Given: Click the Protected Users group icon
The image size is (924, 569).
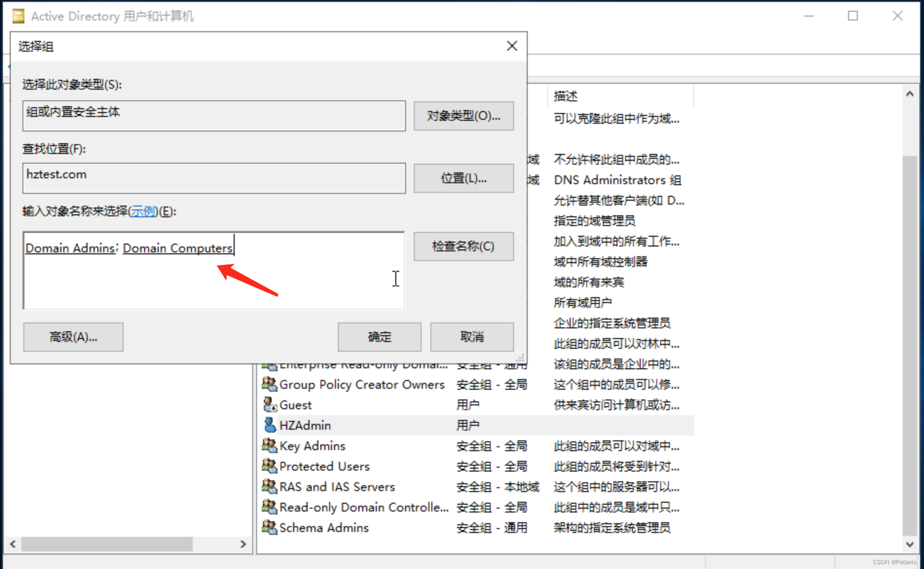Looking at the screenshot, I should click(269, 466).
